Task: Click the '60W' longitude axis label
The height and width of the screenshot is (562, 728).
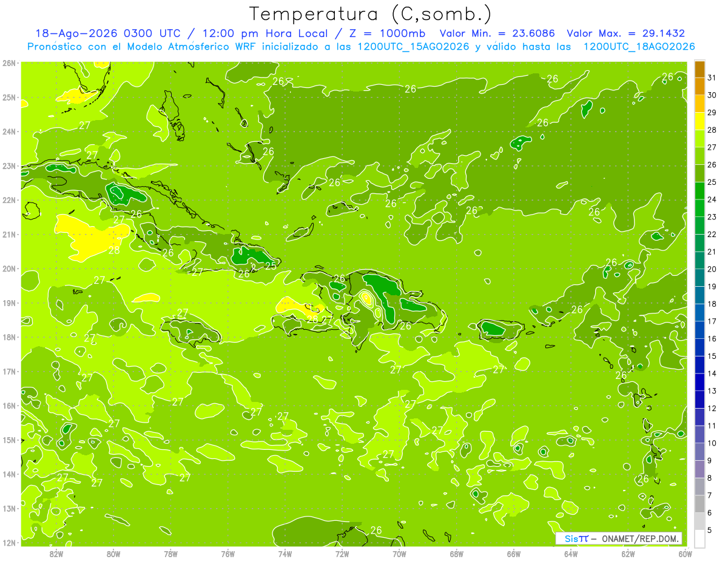Action: click(x=685, y=554)
